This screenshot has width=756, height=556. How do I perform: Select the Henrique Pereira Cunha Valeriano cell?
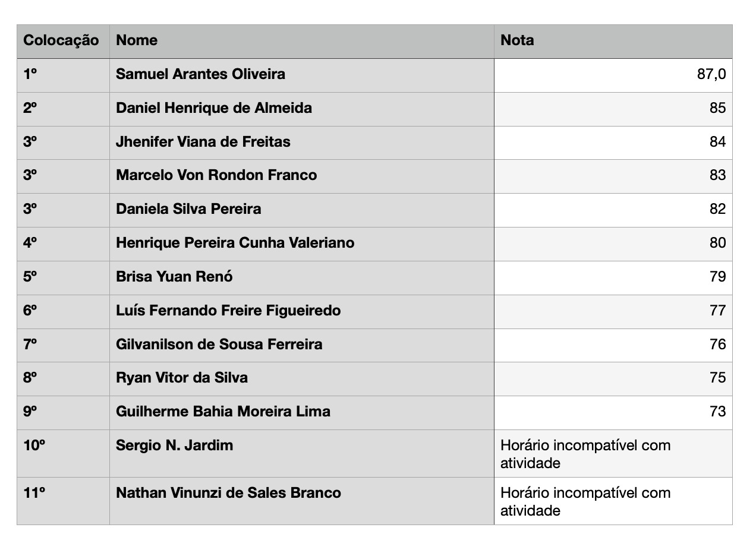pos(235,243)
